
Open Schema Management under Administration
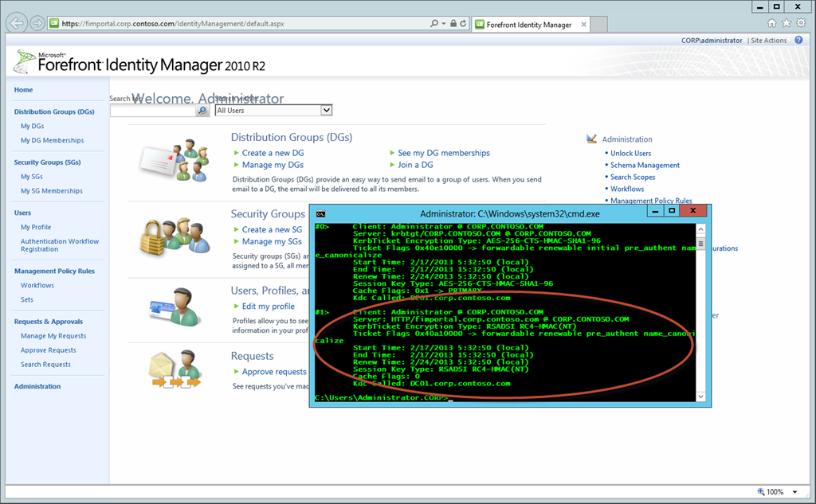645,165
